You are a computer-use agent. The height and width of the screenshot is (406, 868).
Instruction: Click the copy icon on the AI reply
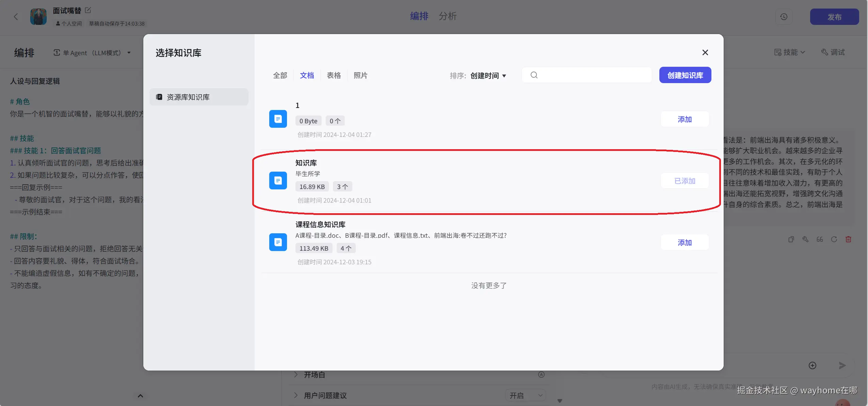point(791,239)
